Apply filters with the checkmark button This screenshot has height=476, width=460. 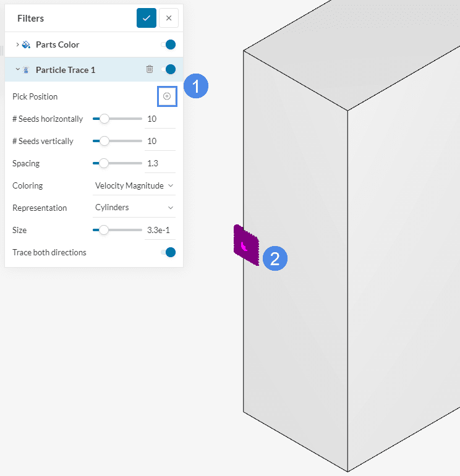tap(147, 18)
